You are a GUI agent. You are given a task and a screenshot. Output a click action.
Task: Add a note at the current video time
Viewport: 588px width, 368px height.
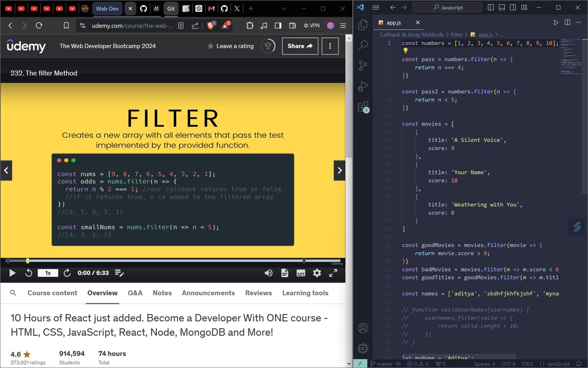coord(119,273)
